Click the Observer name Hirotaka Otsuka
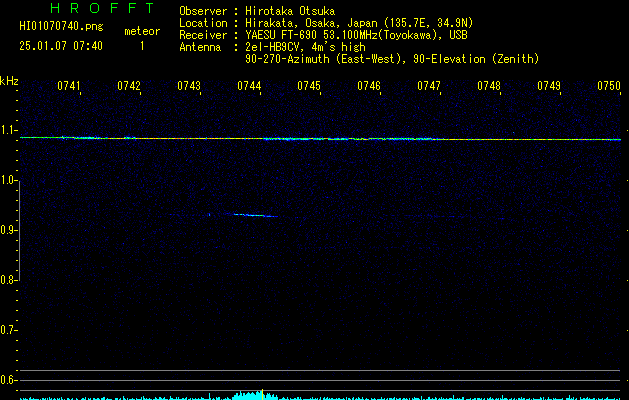Screen dimensions: 629x400 click(290, 11)
